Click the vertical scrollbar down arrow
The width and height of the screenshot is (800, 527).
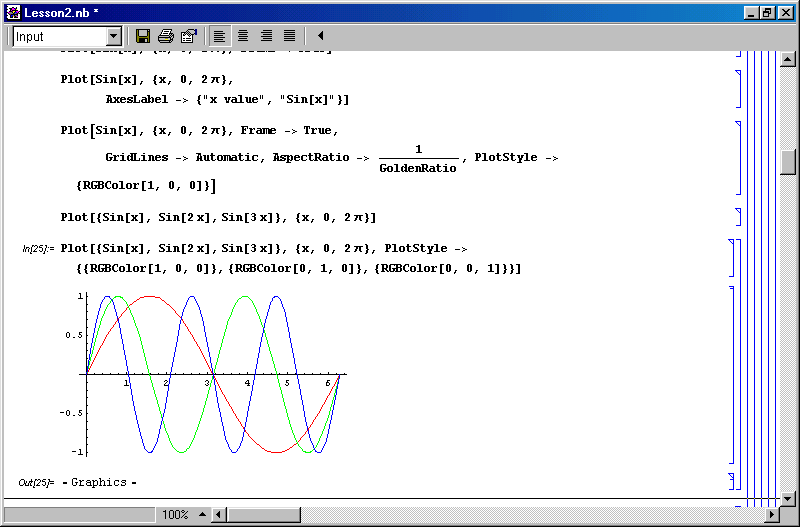pyautogui.click(x=788, y=498)
